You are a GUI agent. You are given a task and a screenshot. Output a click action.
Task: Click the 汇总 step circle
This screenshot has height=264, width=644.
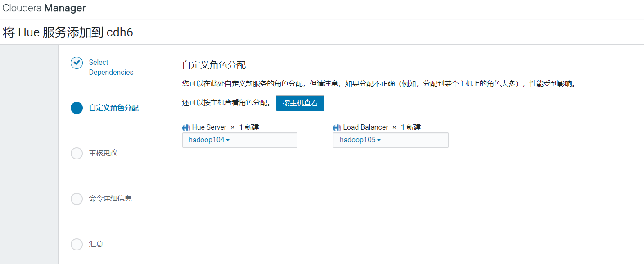pos(77,244)
